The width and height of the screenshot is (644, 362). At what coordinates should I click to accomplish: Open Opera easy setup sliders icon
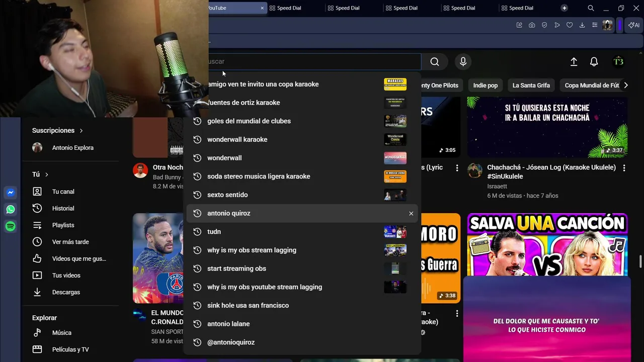tap(595, 25)
